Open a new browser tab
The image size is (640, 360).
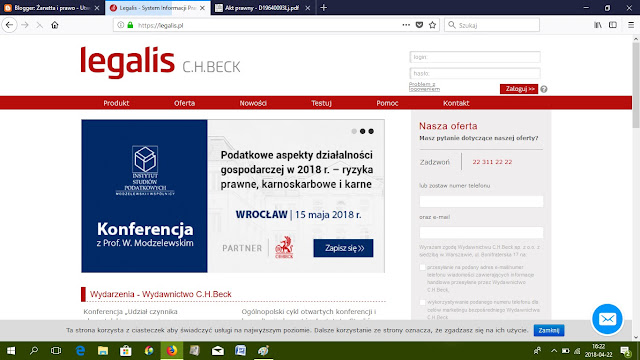pos(324,7)
